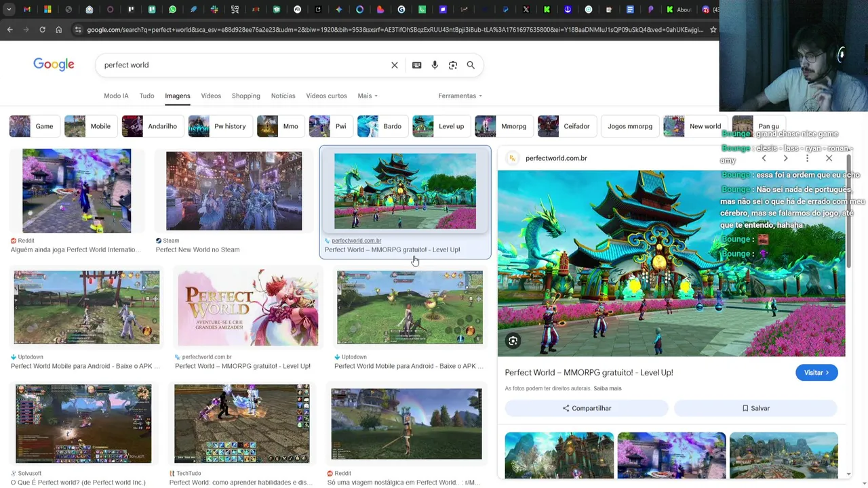Search by image with Google Lens
868x488 pixels.
[453, 65]
